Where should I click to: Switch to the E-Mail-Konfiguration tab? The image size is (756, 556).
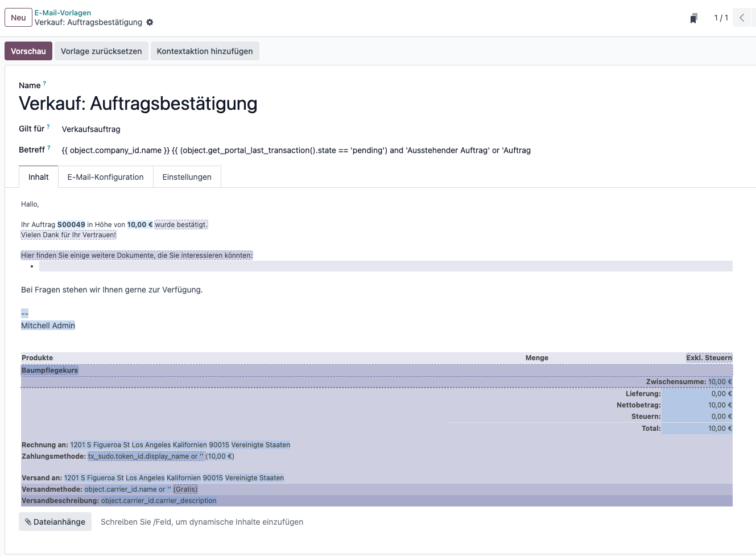(105, 177)
